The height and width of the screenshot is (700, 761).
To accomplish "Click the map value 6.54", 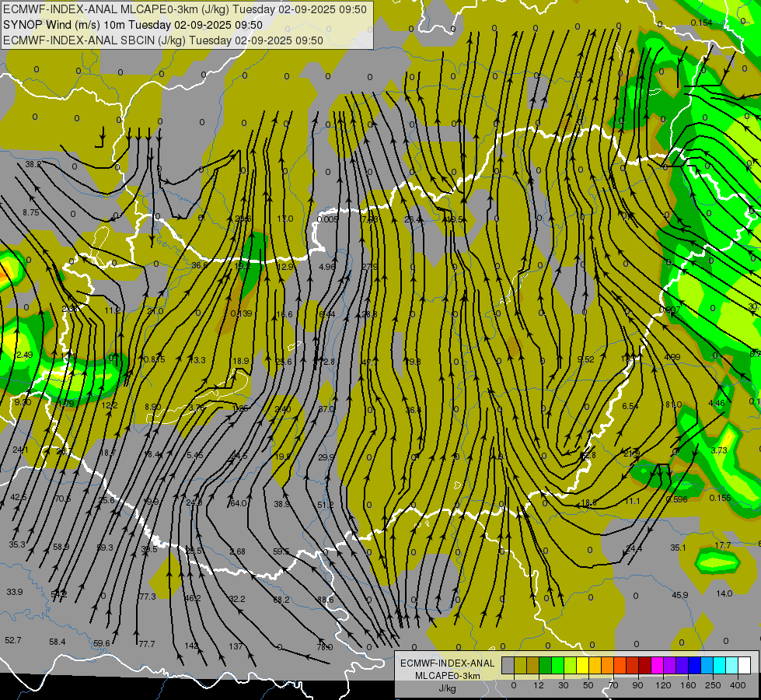I will coord(630,406).
